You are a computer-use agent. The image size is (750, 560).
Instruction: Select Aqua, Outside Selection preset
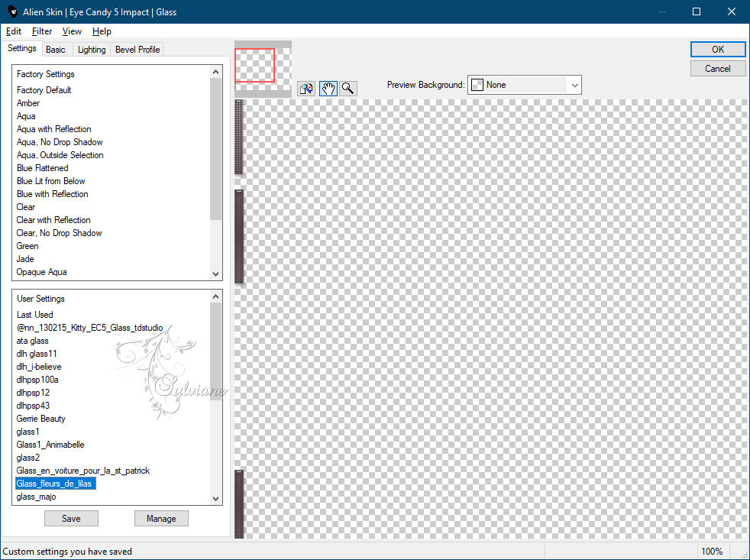[x=60, y=154]
